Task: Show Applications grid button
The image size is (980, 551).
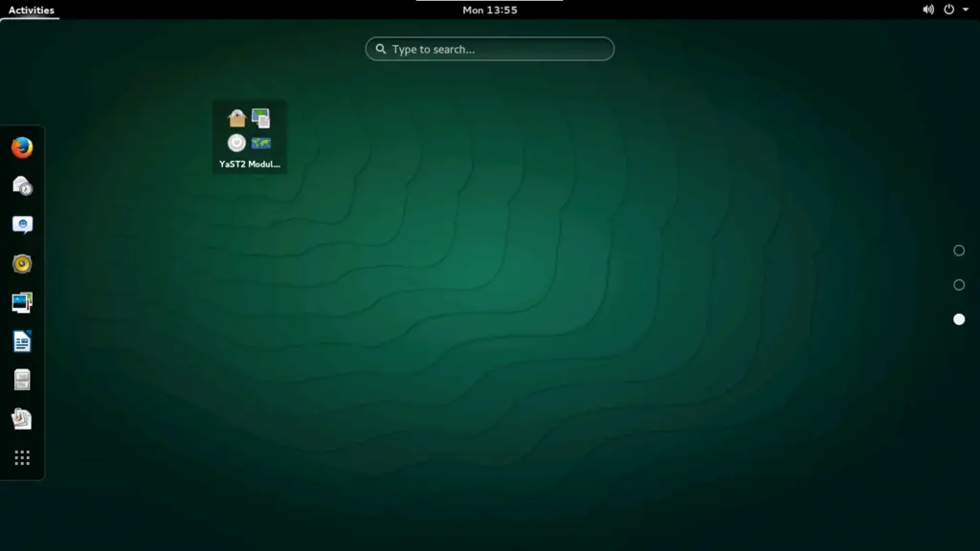Action: tap(22, 458)
